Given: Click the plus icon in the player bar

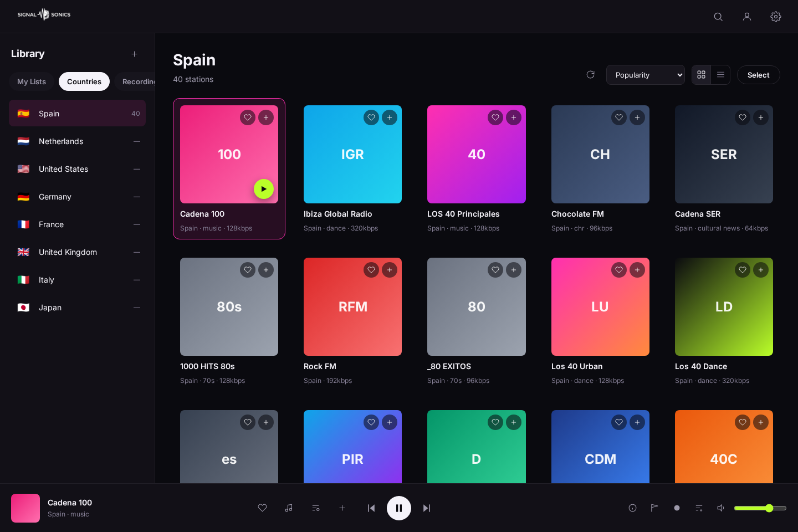Looking at the screenshot, I should 342,508.
